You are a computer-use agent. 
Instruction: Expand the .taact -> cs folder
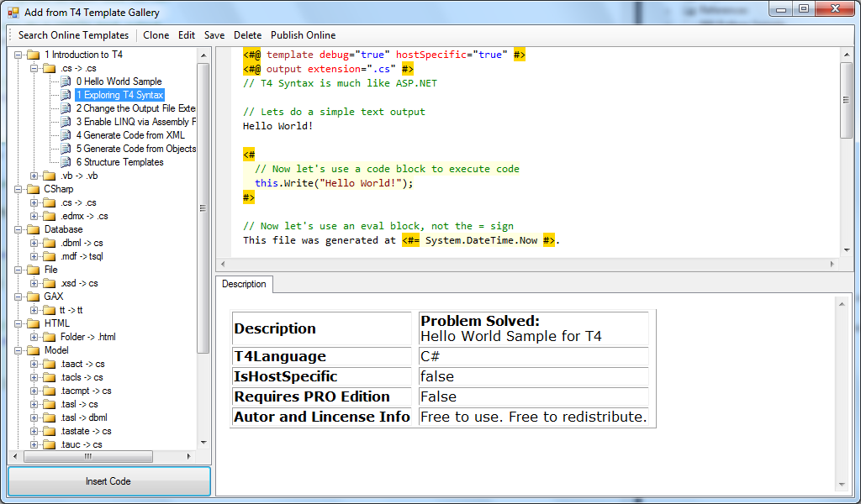coord(34,364)
